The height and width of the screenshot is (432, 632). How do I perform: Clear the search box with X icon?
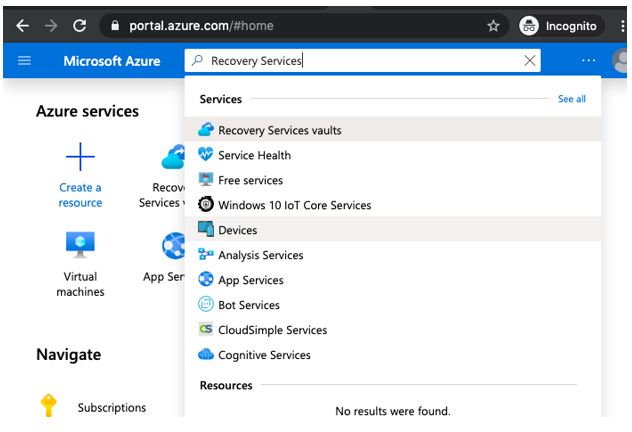[530, 61]
